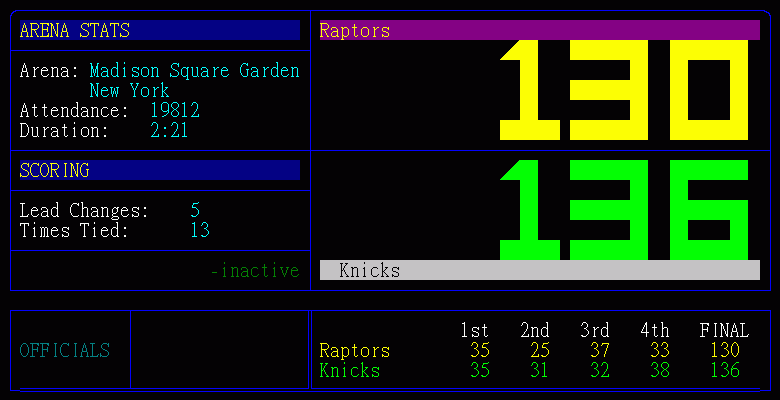Select the SCORING section header

pyautogui.click(x=160, y=170)
